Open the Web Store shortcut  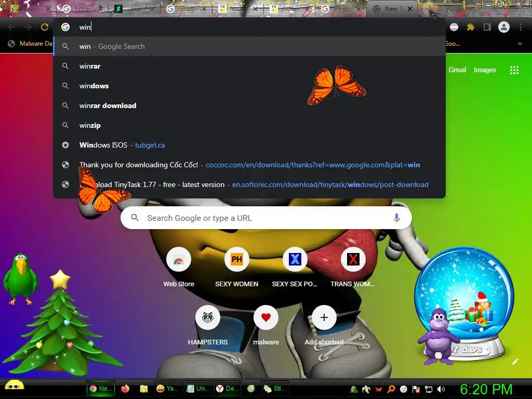point(179,268)
